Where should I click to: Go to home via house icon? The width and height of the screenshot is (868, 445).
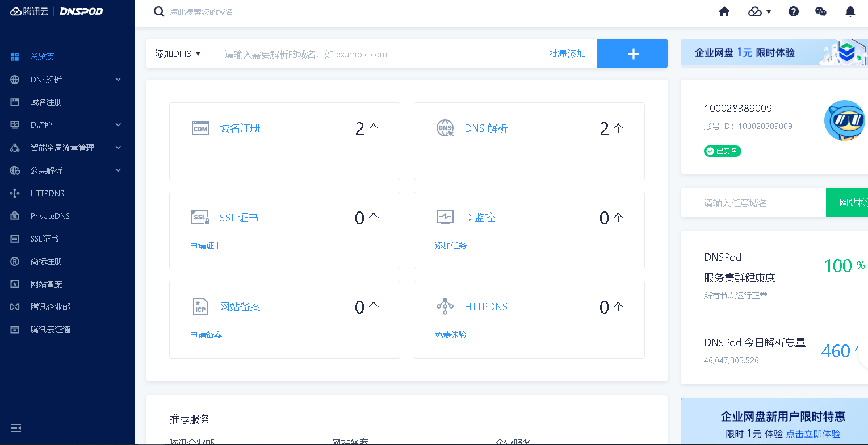(x=724, y=11)
